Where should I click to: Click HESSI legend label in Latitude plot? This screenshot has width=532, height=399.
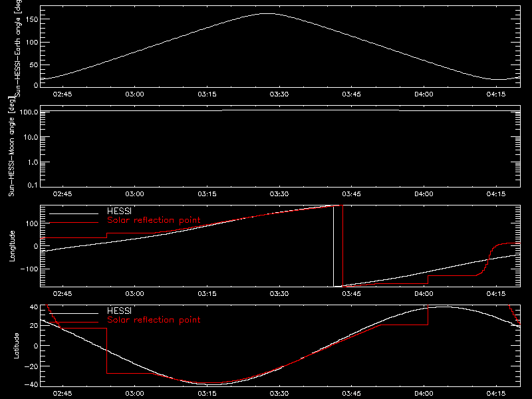[119, 311]
